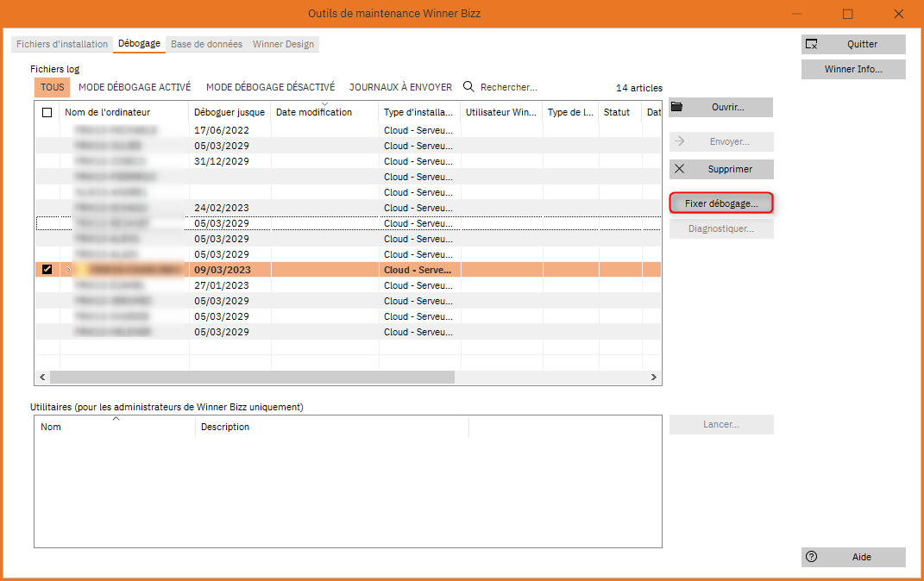Open the Fichiers d'installation tab
The height and width of the screenshot is (581, 924).
point(62,44)
